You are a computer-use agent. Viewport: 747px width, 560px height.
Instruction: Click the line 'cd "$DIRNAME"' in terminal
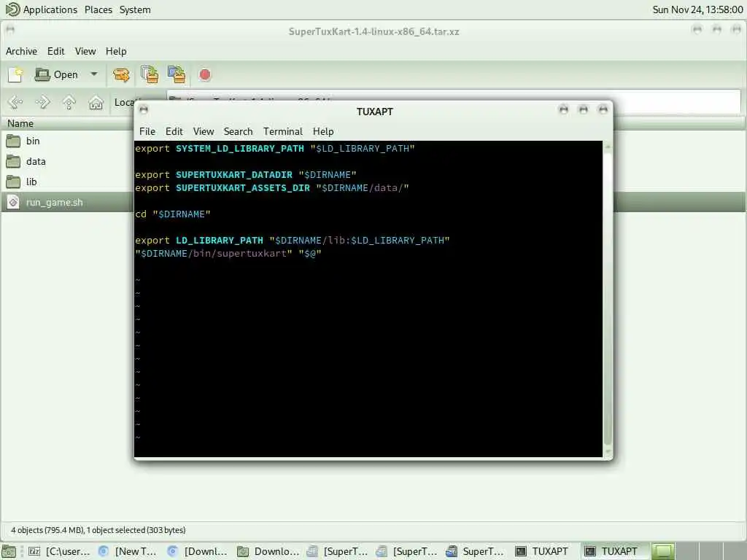point(172,214)
